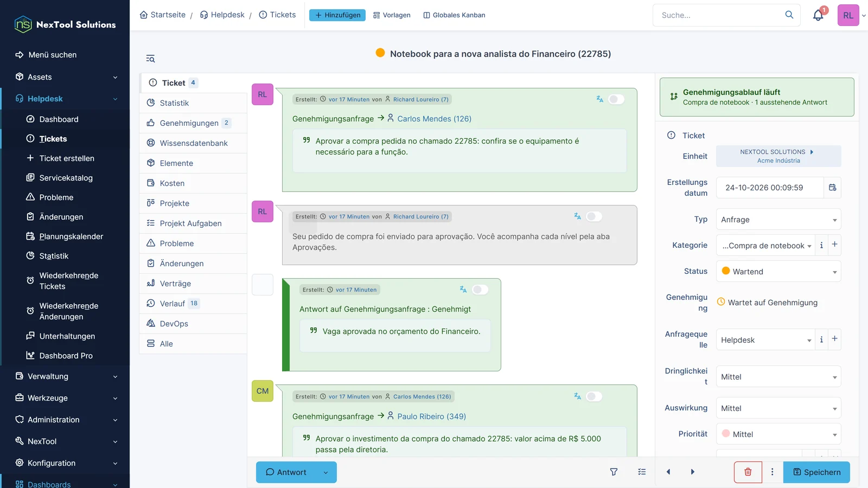Screen dimensions: 868x488
Task: Click the timeline filter funnel icon
Action: [x=614, y=472]
